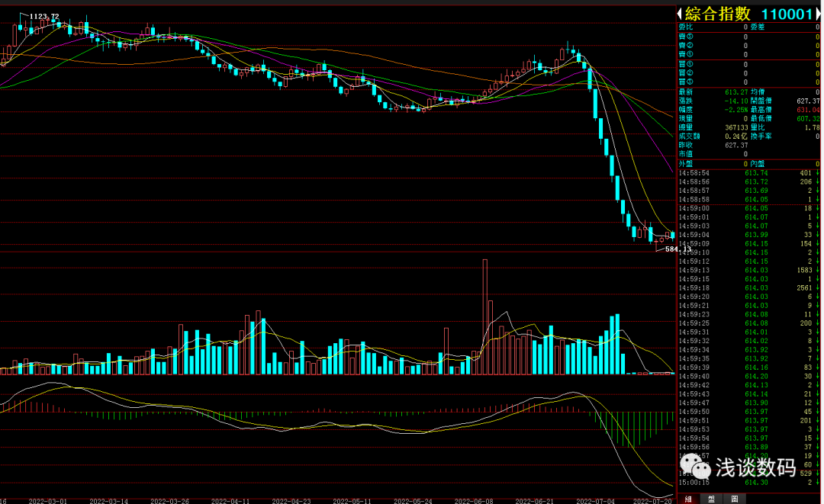The height and width of the screenshot is (504, 824).
Task: Select the 幅度 value -2.25%
Action: click(x=735, y=110)
